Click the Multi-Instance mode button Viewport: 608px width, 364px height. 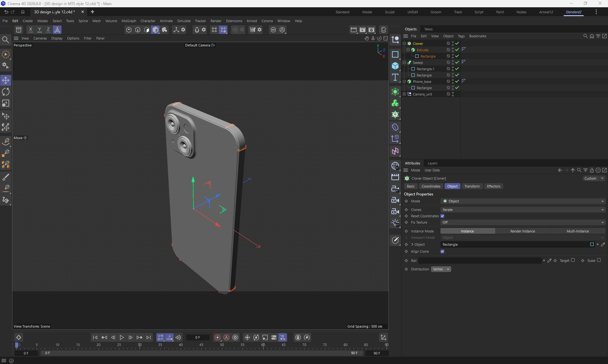[x=578, y=231]
